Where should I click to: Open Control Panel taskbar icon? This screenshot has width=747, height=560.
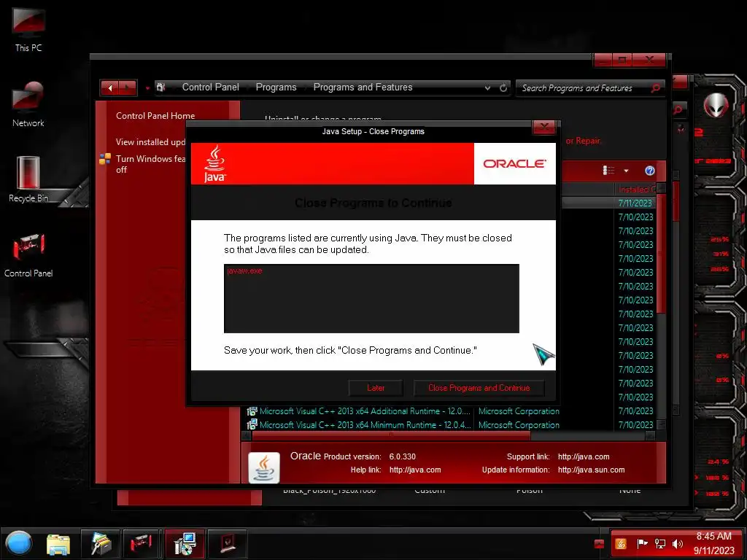tap(141, 544)
